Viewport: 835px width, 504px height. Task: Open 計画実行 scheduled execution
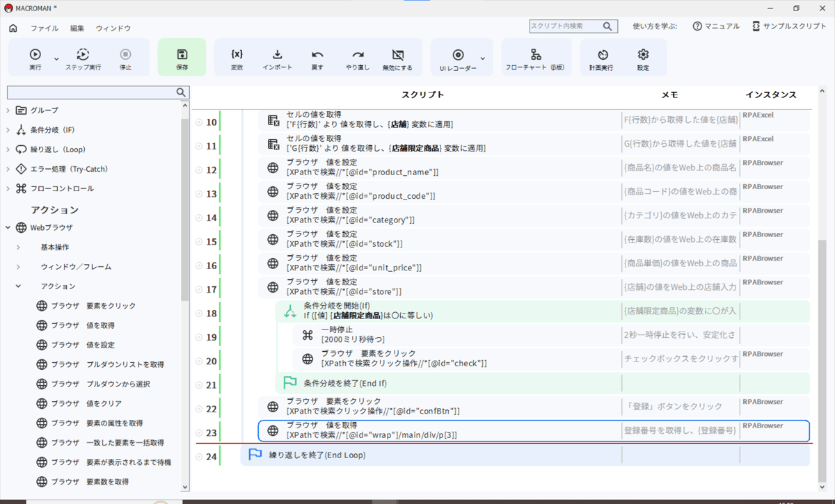602,58
